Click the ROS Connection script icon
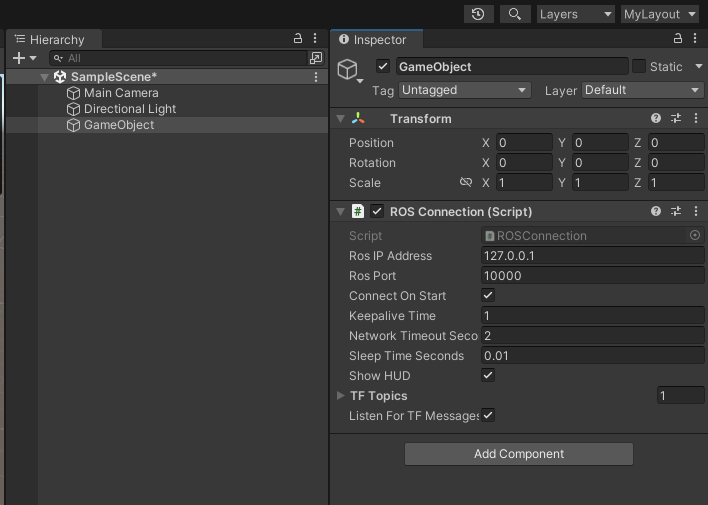 click(x=358, y=211)
